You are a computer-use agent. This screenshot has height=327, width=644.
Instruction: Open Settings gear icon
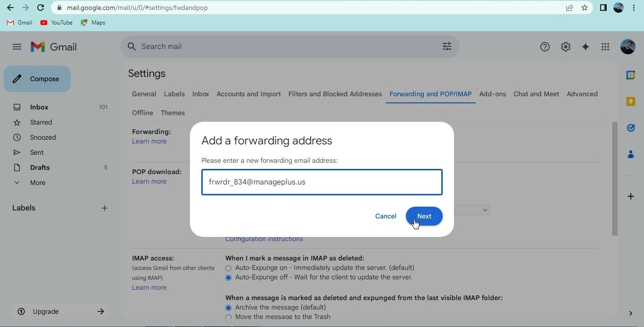pos(566,47)
